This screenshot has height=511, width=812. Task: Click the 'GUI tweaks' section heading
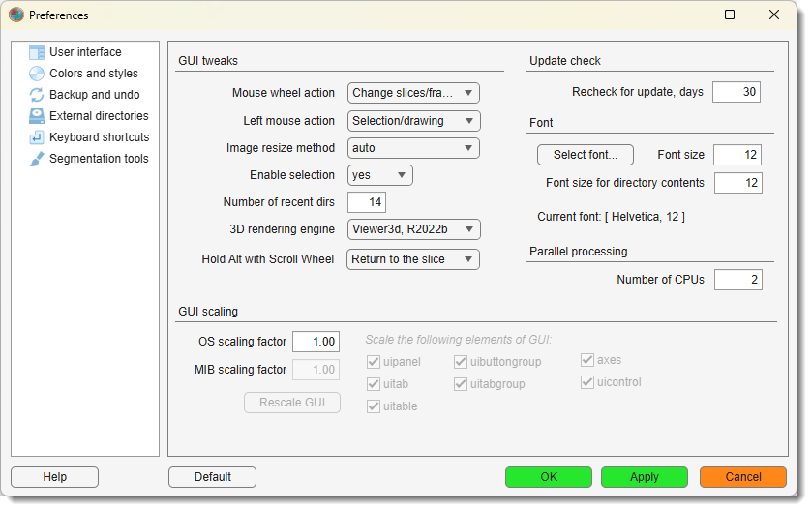pos(208,61)
